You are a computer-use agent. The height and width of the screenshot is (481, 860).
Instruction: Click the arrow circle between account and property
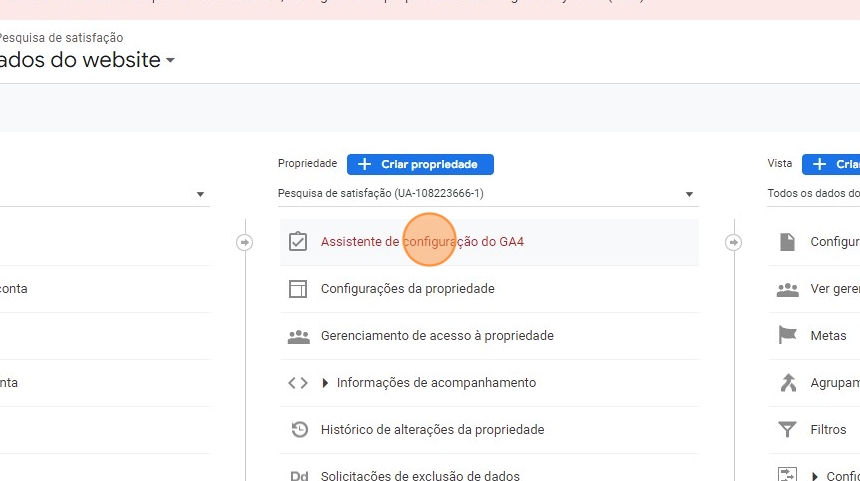pos(244,242)
